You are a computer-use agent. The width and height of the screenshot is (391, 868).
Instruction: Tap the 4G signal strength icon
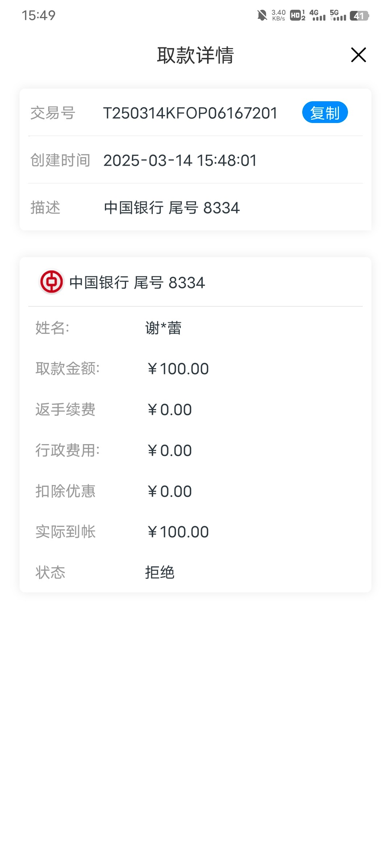coord(318,16)
